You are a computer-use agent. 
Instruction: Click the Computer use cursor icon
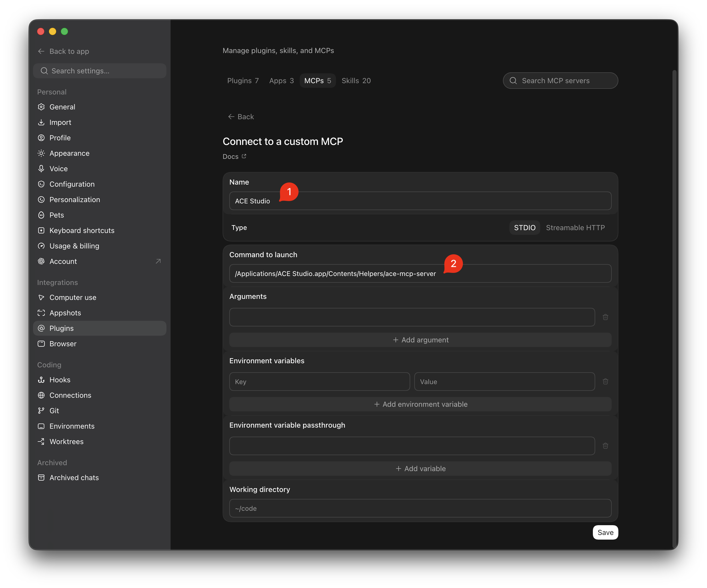41,298
